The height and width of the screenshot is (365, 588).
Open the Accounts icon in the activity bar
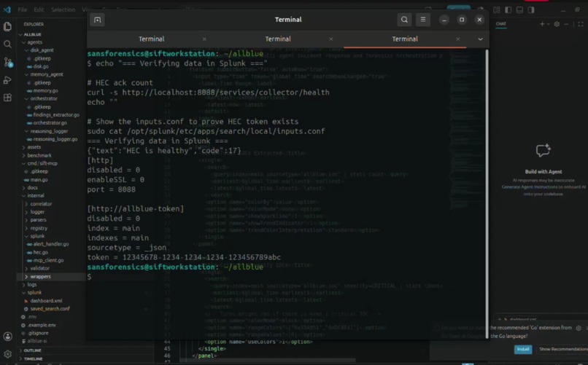pyautogui.click(x=7, y=336)
